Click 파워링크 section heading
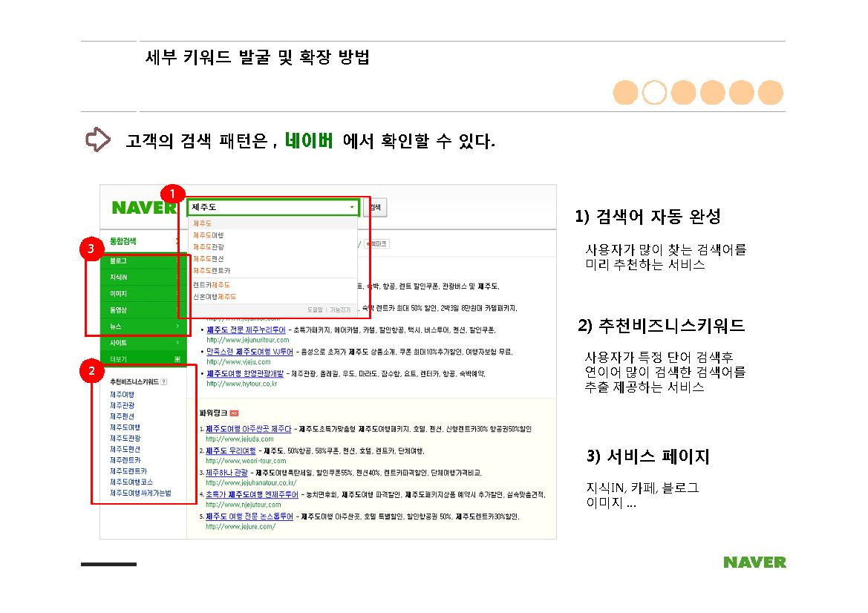 [x=213, y=413]
